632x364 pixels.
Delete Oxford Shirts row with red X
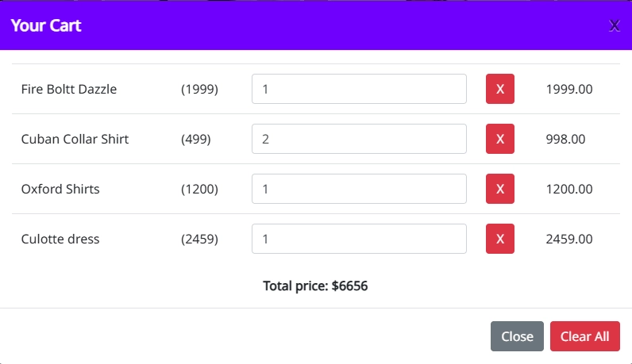click(499, 189)
